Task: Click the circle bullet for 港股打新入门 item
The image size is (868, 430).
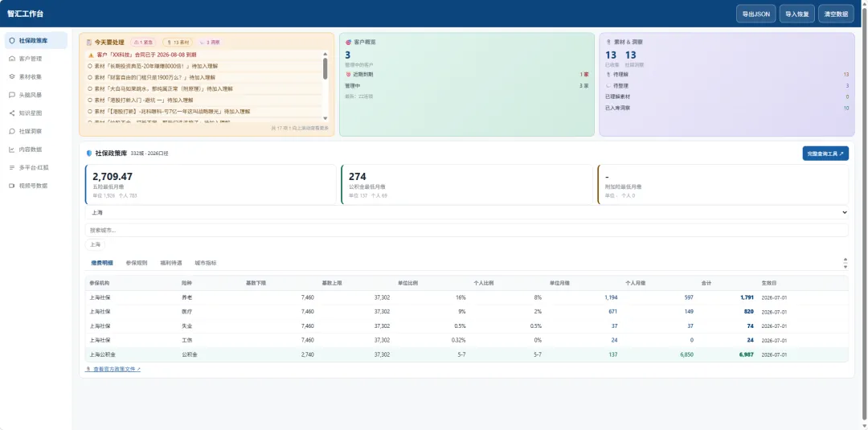Action: pos(90,100)
